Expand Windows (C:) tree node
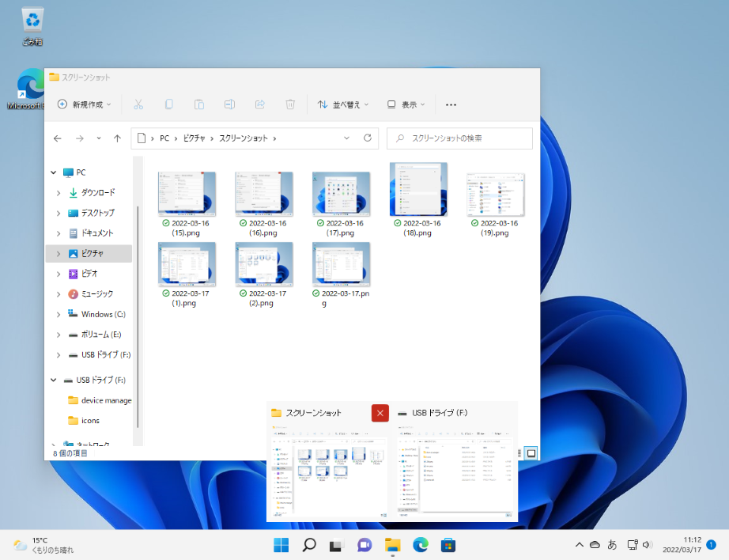Screen dimensions: 729x560 59,315
